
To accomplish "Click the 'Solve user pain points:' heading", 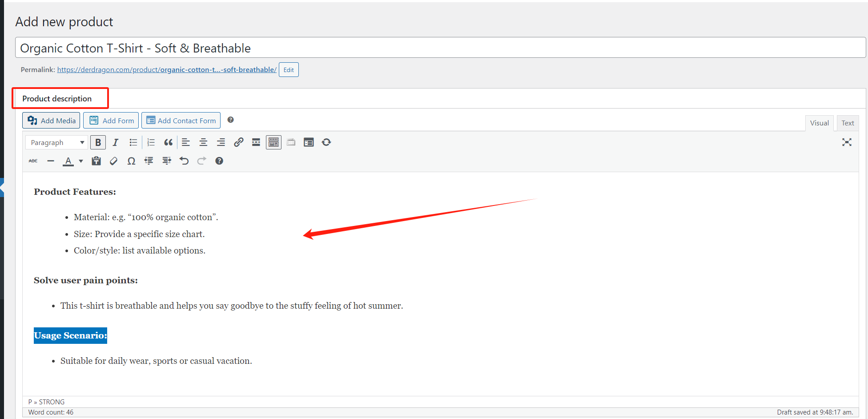I will point(86,280).
